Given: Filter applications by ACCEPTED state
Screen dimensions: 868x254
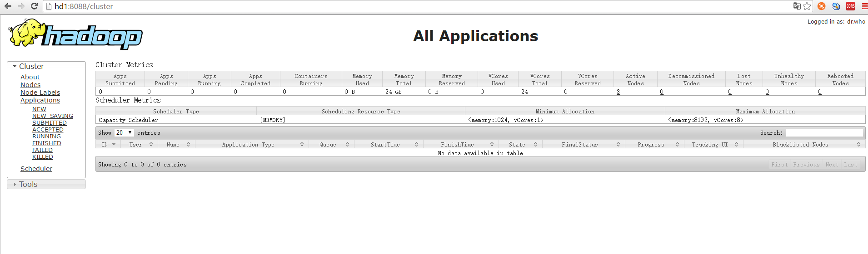Looking at the screenshot, I should point(48,130).
